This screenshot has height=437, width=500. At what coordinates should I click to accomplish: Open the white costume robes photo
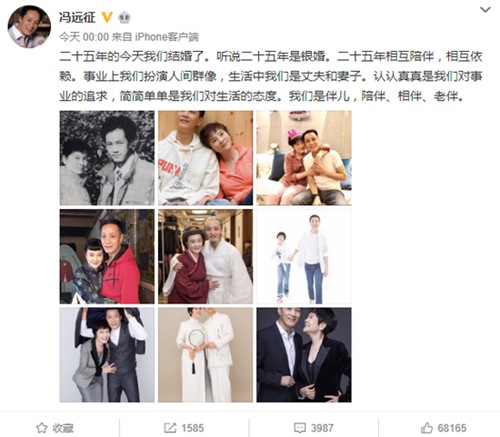pos(205,257)
